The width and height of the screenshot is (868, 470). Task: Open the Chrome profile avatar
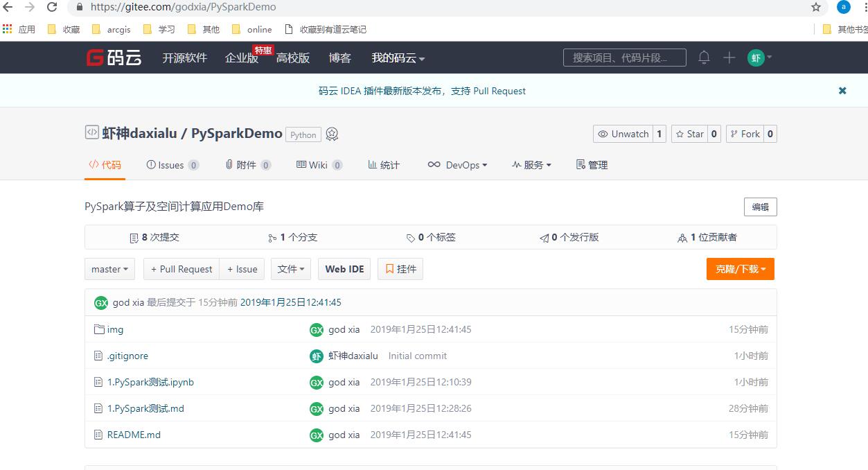coord(844,7)
